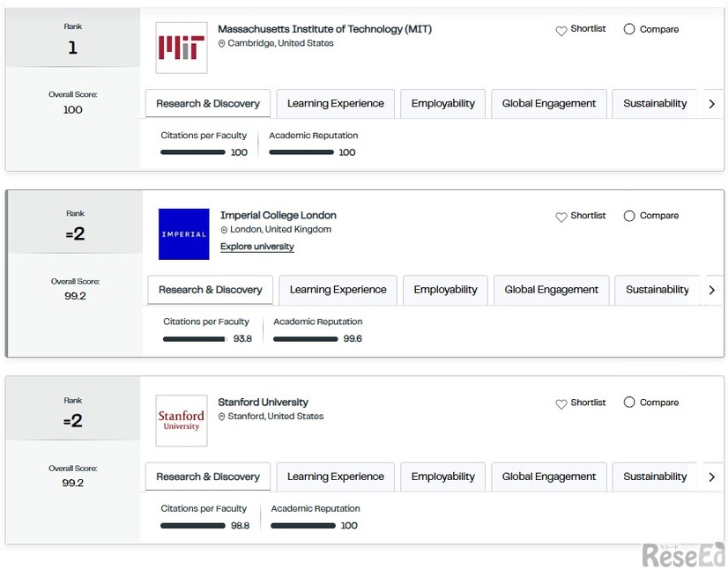The image size is (728, 569).
Task: Click Stanford's Citations per Faculty bar scoring 98.8
Action: click(193, 526)
